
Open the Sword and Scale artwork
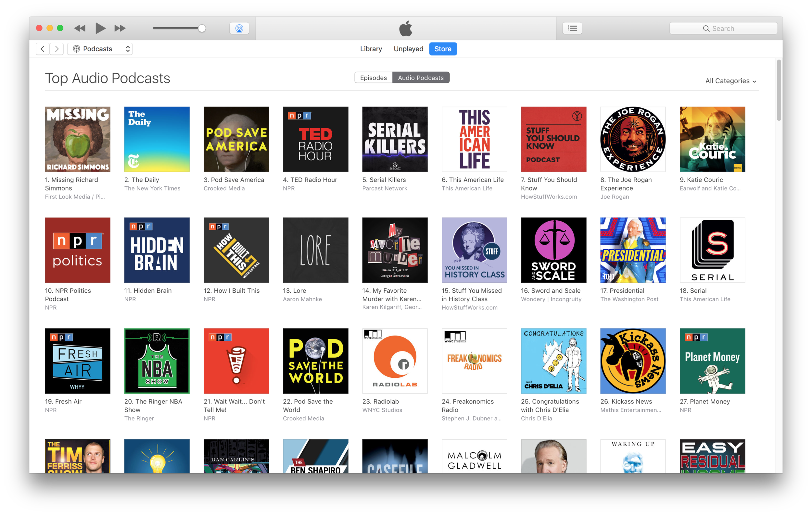point(554,250)
